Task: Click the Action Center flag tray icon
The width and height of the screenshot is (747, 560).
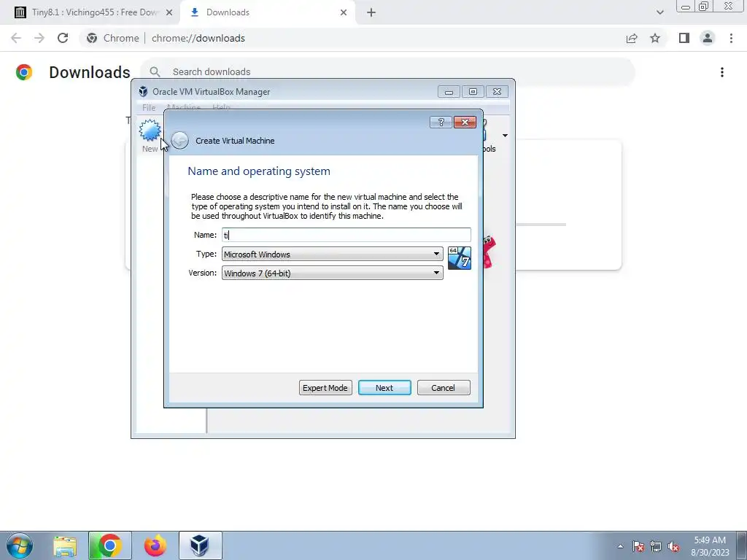Action: point(638,546)
